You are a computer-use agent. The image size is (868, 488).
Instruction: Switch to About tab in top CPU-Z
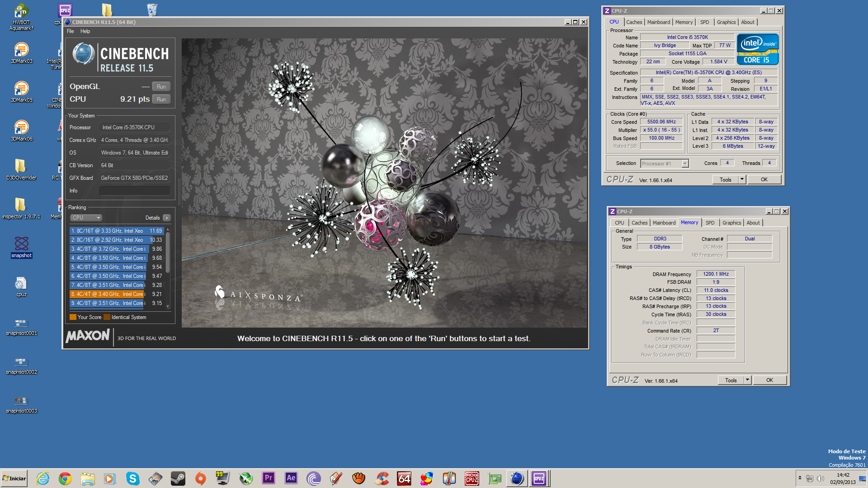pos(748,22)
